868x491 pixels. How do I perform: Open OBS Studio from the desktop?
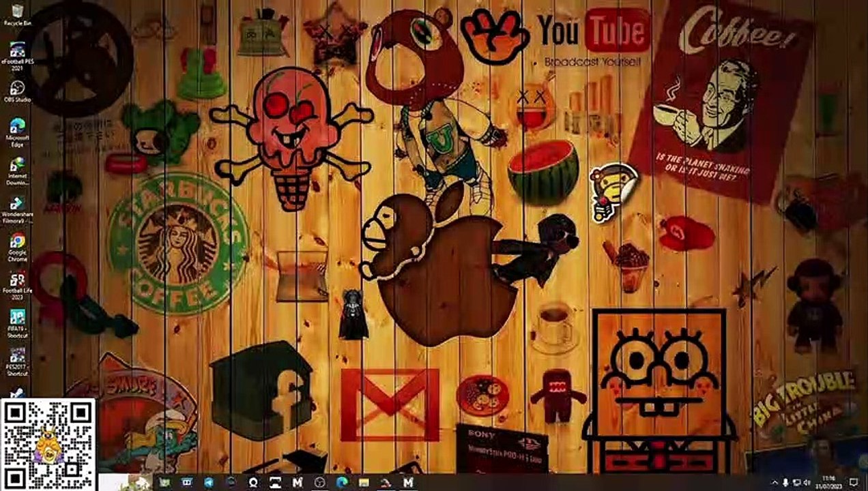(17, 89)
